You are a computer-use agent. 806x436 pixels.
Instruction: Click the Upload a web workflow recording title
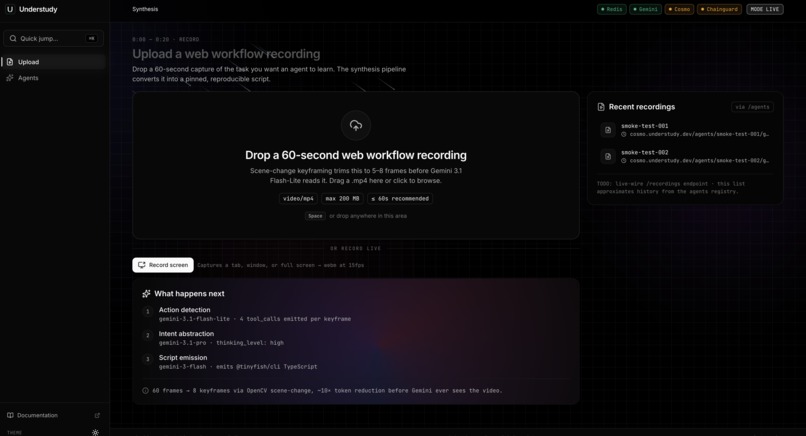[x=226, y=54]
